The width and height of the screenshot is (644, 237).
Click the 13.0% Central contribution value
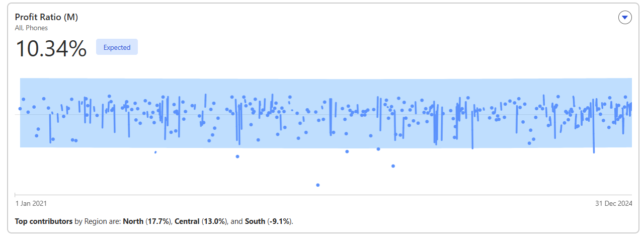click(x=214, y=221)
